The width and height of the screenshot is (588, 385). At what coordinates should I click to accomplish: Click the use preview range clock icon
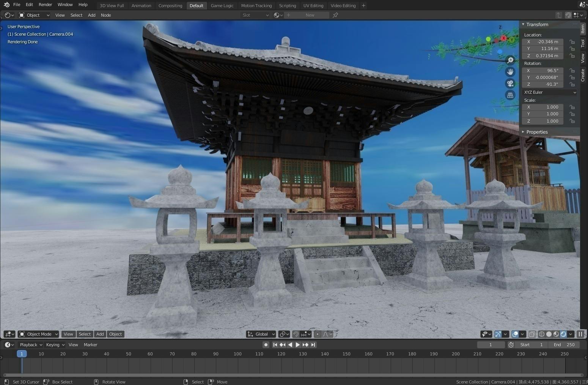pos(511,345)
